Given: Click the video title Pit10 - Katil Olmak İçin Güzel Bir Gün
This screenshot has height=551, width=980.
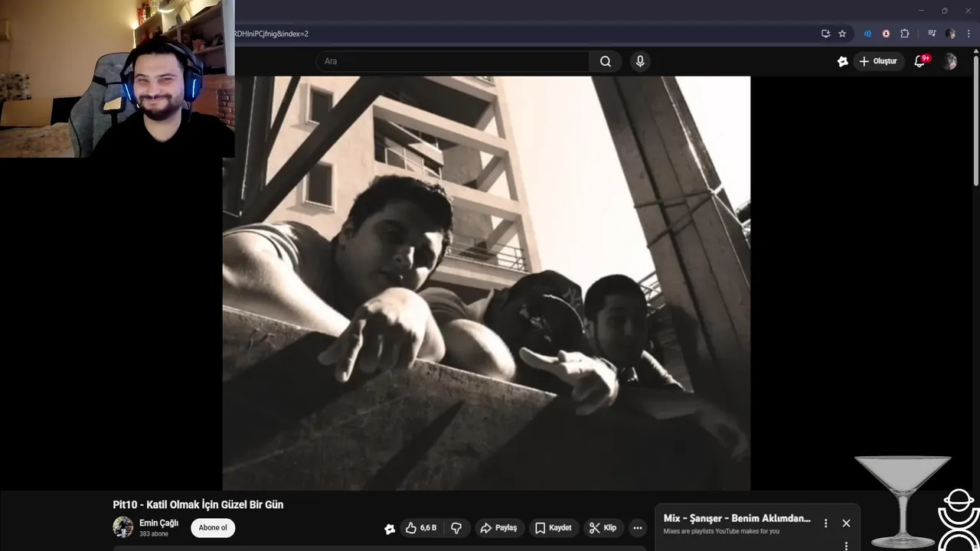Looking at the screenshot, I should point(198,505).
